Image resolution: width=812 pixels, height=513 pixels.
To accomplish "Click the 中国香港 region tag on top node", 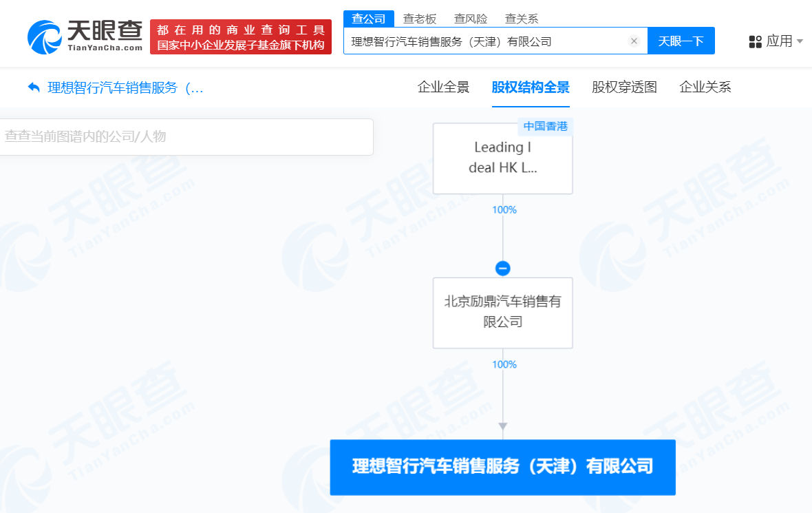I will pos(545,127).
